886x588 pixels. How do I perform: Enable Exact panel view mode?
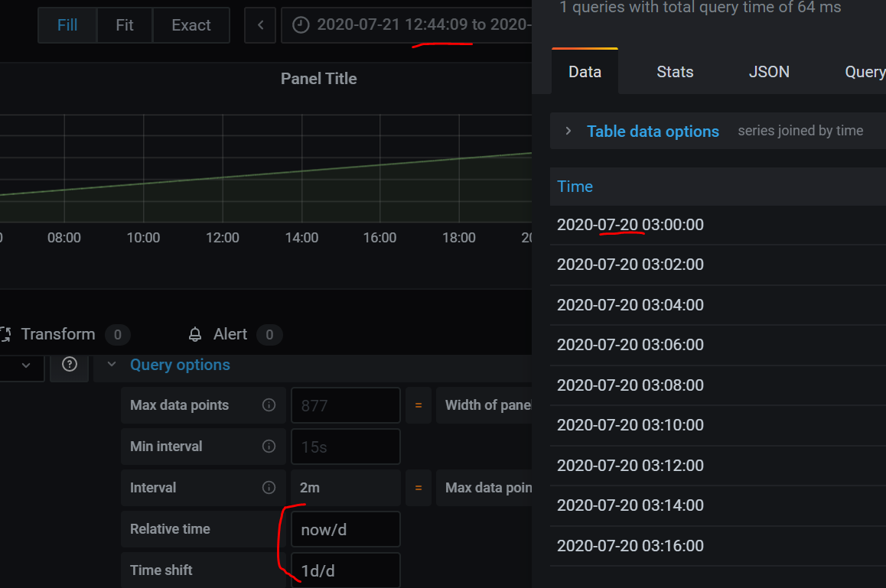pos(190,24)
